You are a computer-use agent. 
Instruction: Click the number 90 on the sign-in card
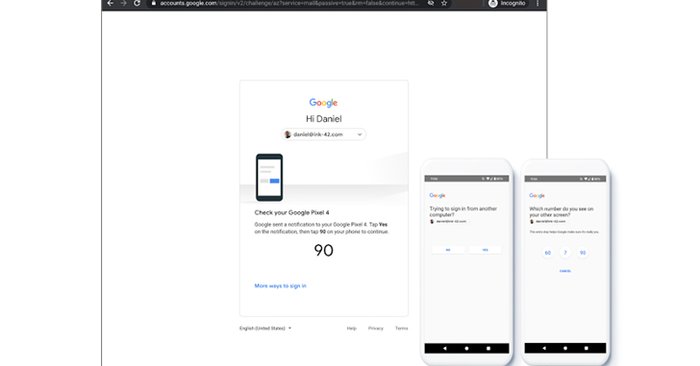(324, 250)
